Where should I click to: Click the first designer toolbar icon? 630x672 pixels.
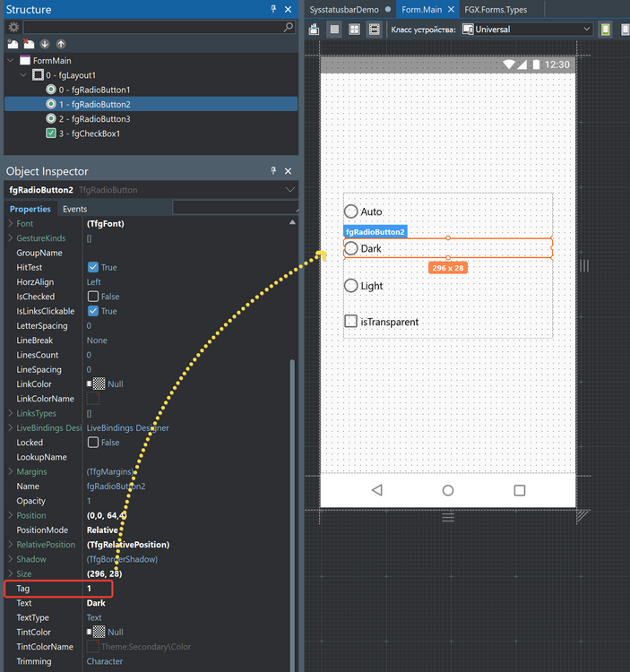(315, 30)
